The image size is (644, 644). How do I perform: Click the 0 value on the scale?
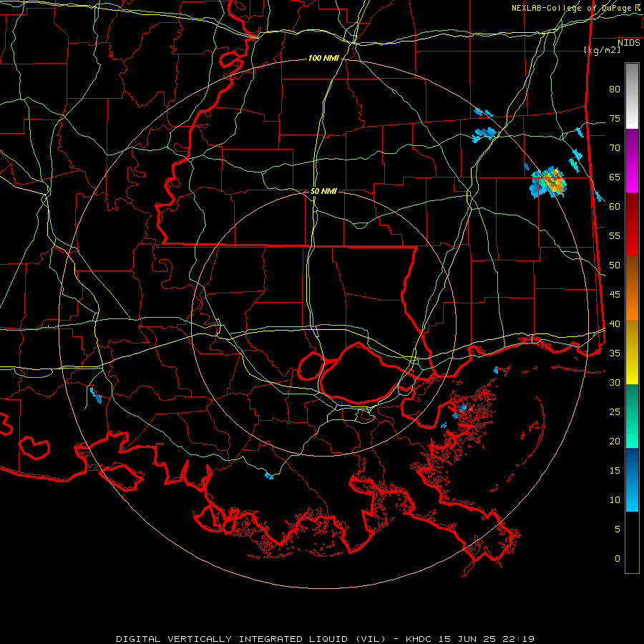pyautogui.click(x=618, y=559)
